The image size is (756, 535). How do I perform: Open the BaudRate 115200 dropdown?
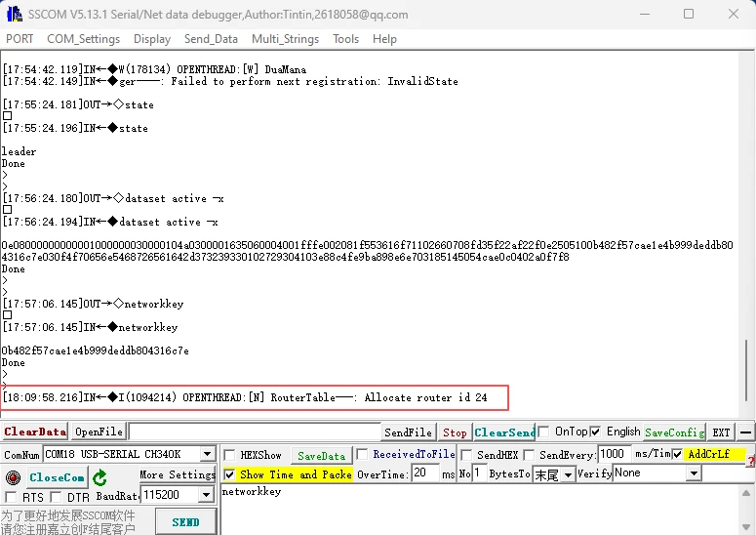tap(207, 496)
